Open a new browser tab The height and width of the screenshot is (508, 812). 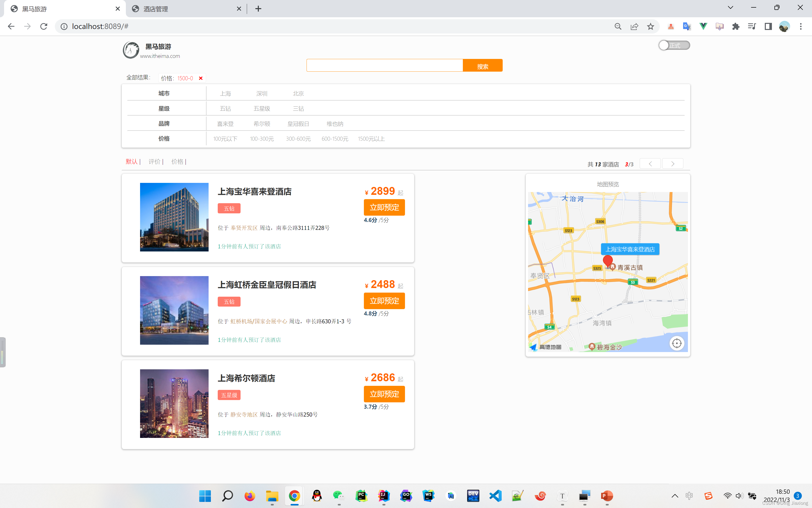pos(258,9)
